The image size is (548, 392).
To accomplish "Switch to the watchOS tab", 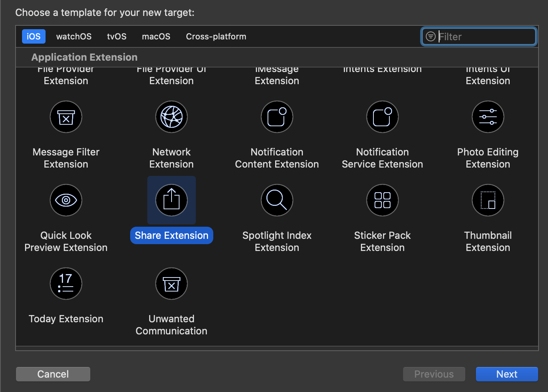I will coord(74,36).
